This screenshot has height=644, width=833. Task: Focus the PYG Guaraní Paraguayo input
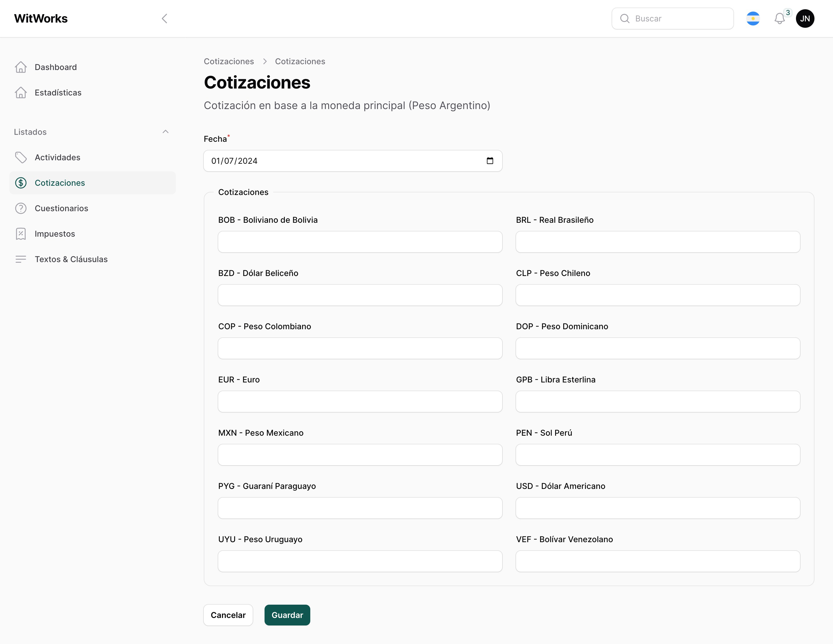point(360,508)
